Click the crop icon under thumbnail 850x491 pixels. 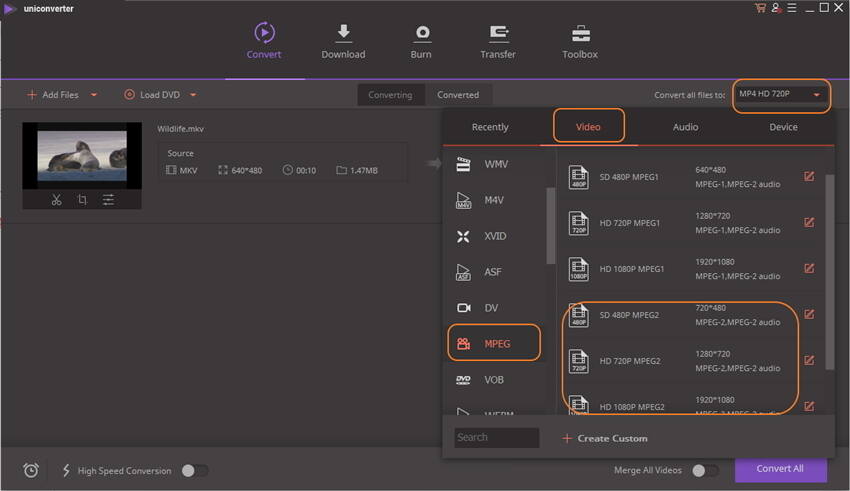click(82, 199)
